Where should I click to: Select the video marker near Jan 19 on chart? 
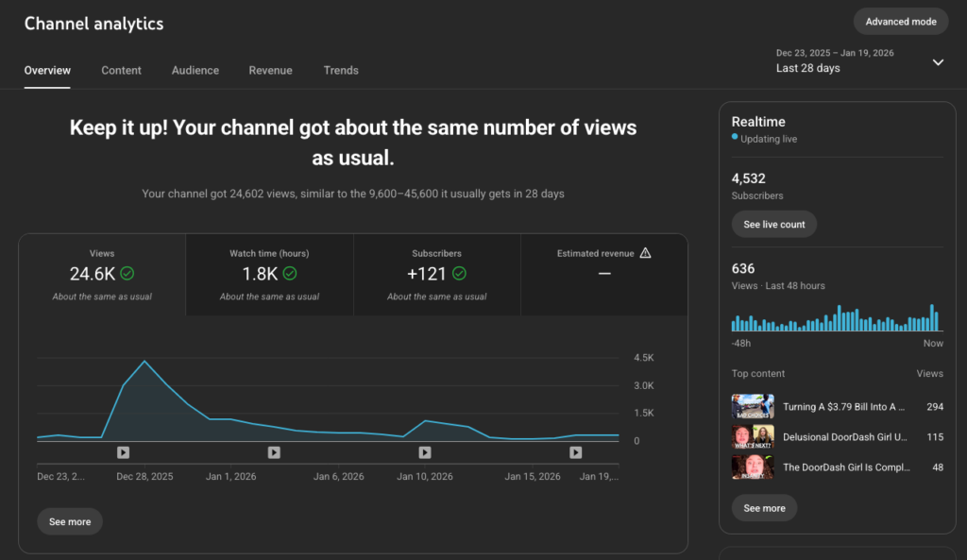point(576,453)
